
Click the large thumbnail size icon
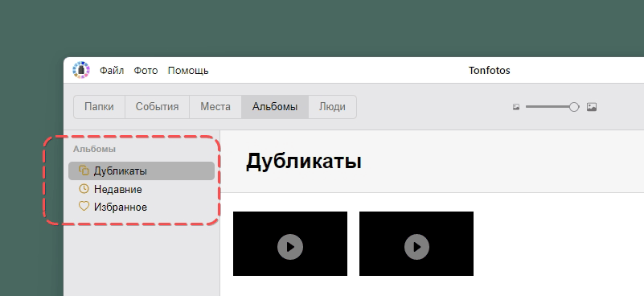click(x=592, y=107)
